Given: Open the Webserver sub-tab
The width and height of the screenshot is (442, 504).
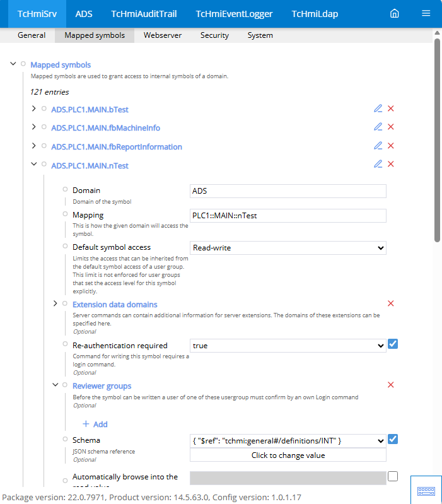Looking at the screenshot, I should coord(163,35).
